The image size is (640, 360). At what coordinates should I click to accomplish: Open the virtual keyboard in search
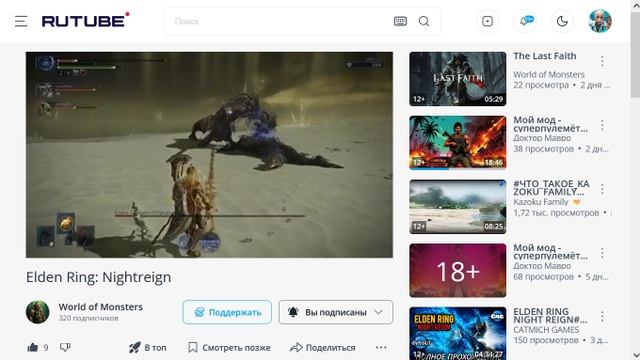coord(400,21)
